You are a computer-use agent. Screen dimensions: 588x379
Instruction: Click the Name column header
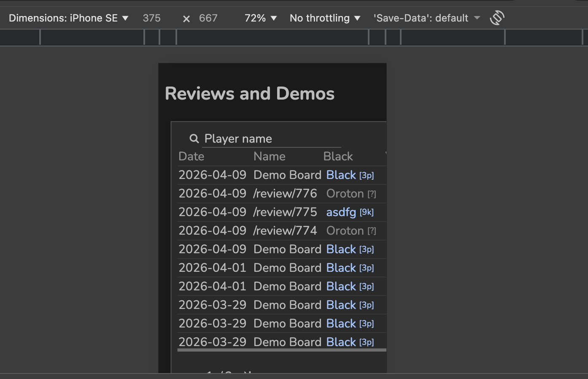pos(270,157)
